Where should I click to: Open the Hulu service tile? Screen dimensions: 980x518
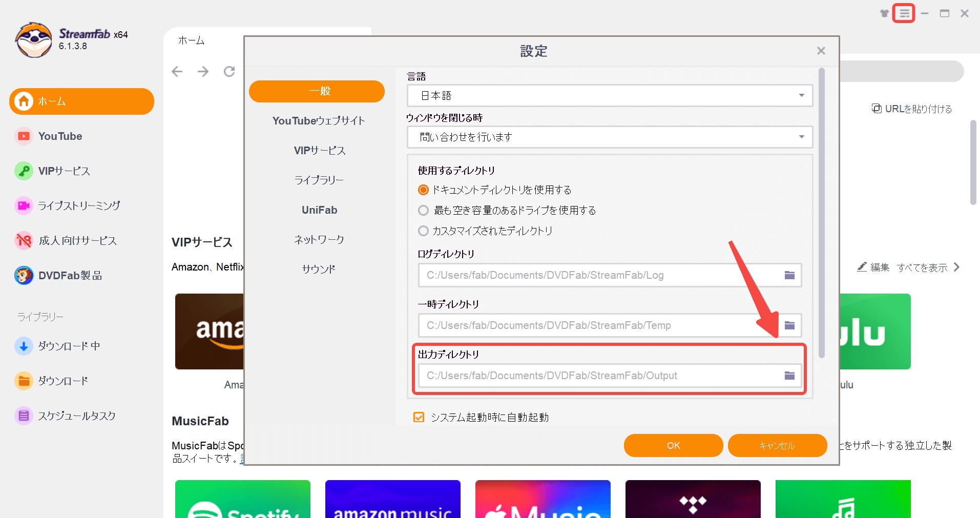875,331
